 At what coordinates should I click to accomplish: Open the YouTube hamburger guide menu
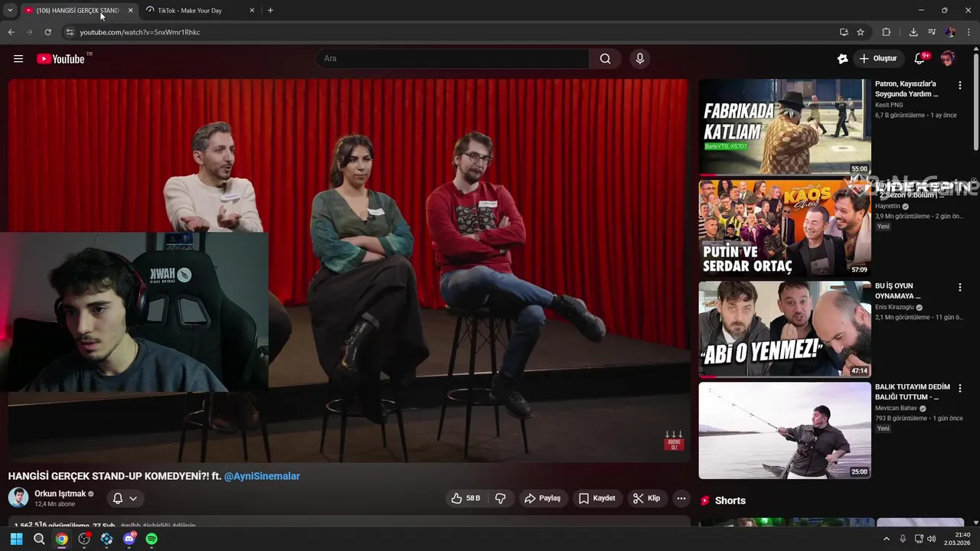(x=18, y=59)
